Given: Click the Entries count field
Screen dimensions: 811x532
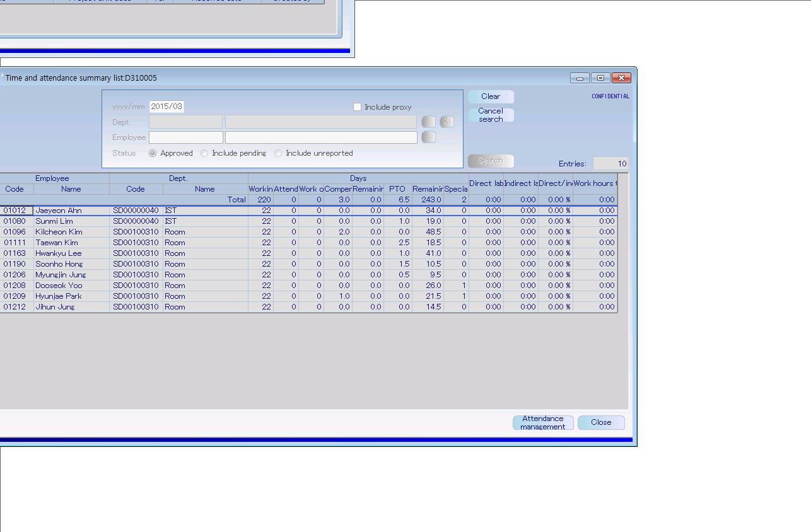Looking at the screenshot, I should click(610, 164).
